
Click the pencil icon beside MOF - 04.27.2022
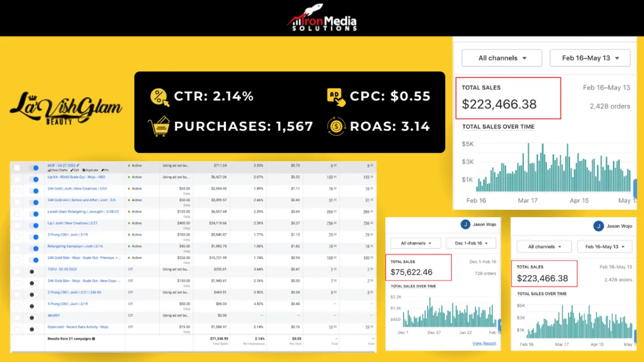click(x=78, y=165)
